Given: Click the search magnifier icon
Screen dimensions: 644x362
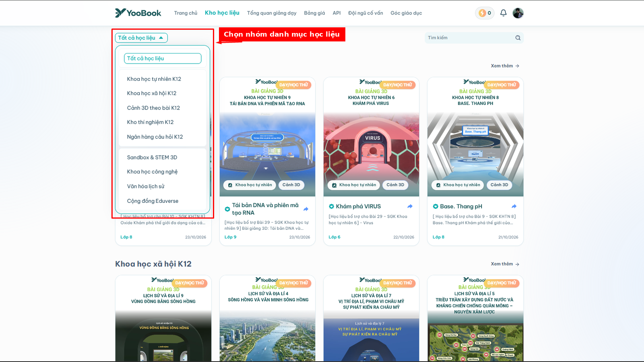Looking at the screenshot, I should pyautogui.click(x=518, y=38).
